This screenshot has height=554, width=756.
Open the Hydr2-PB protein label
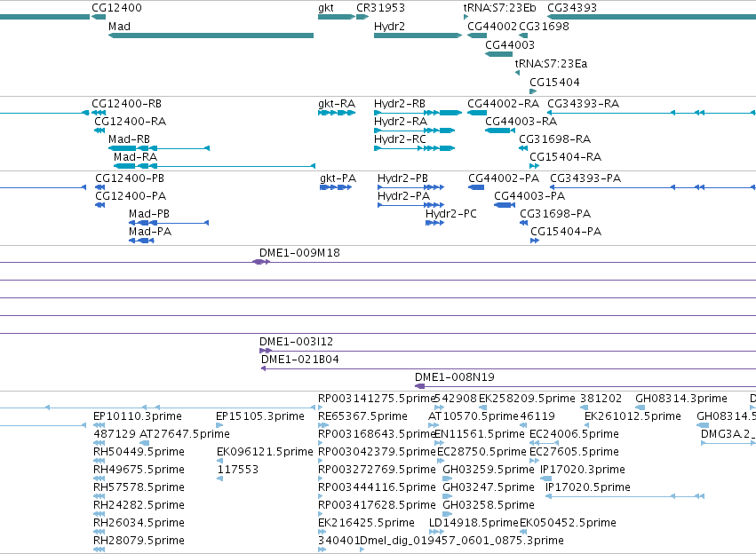[402, 178]
